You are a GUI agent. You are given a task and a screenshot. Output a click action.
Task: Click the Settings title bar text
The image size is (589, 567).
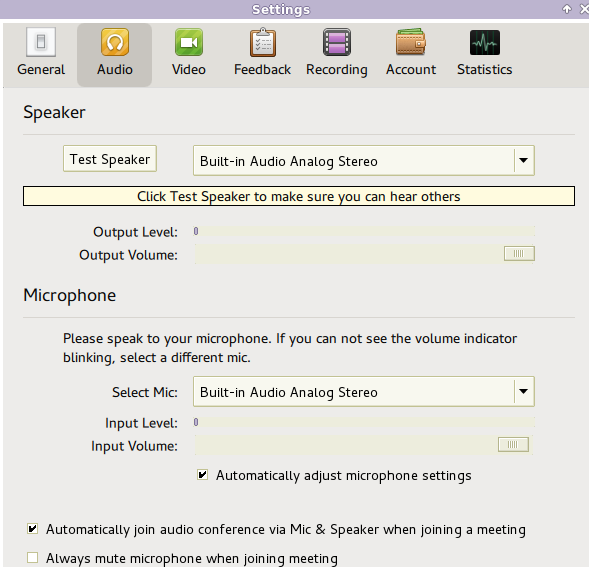(x=281, y=9)
